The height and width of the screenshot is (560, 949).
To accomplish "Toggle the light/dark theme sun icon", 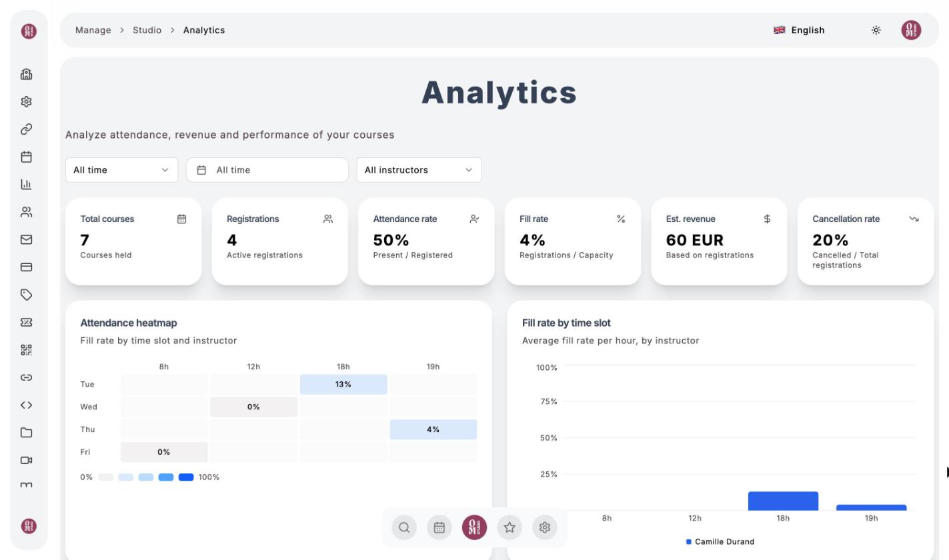I will [876, 30].
